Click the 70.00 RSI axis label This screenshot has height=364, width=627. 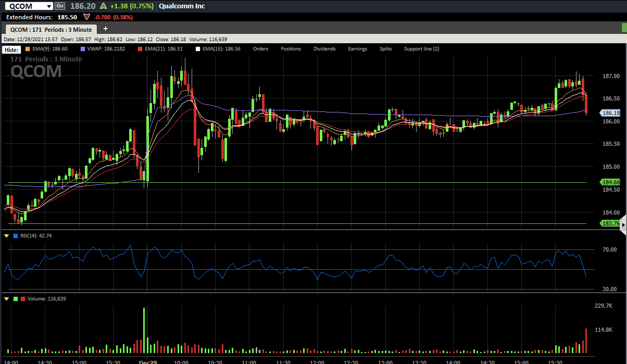coord(609,250)
